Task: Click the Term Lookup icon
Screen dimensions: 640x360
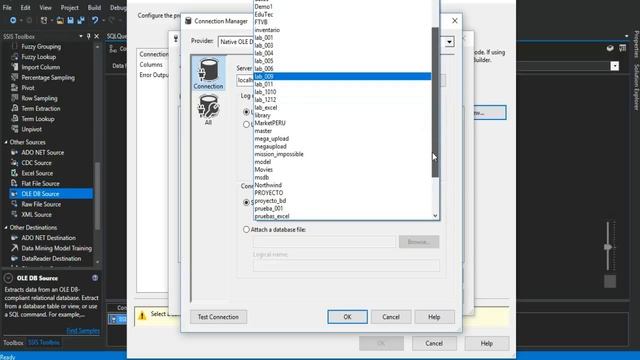Action: [15, 119]
